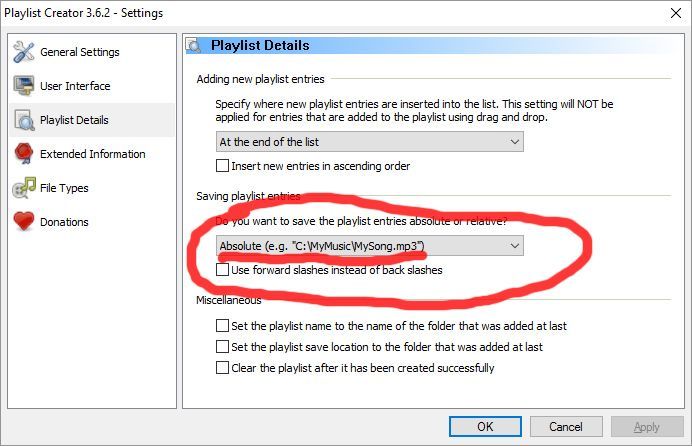
Task: Click the Donations heart icon
Action: point(24,222)
